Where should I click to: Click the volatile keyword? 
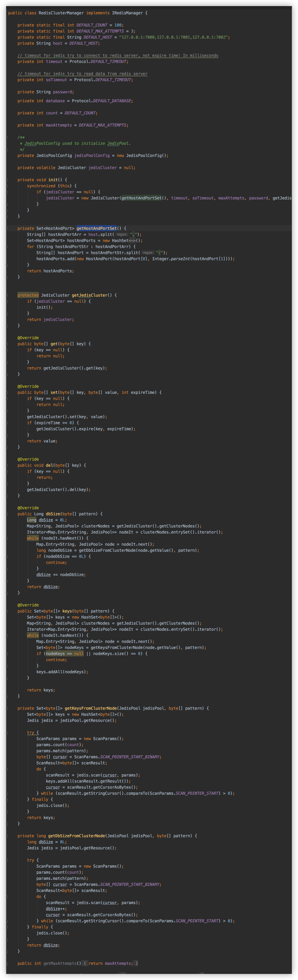tap(46, 168)
